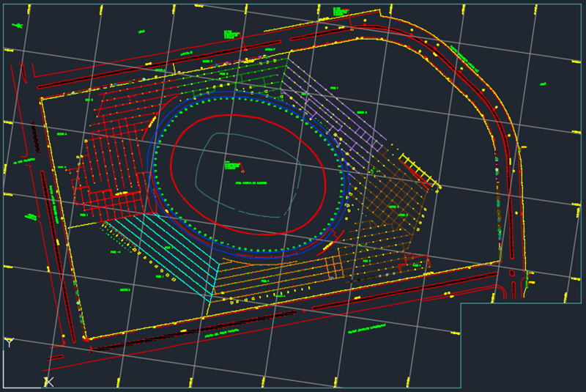Click the UCS icon's Y axis label
Screen dimensions: 586x392
click(x=10, y=342)
